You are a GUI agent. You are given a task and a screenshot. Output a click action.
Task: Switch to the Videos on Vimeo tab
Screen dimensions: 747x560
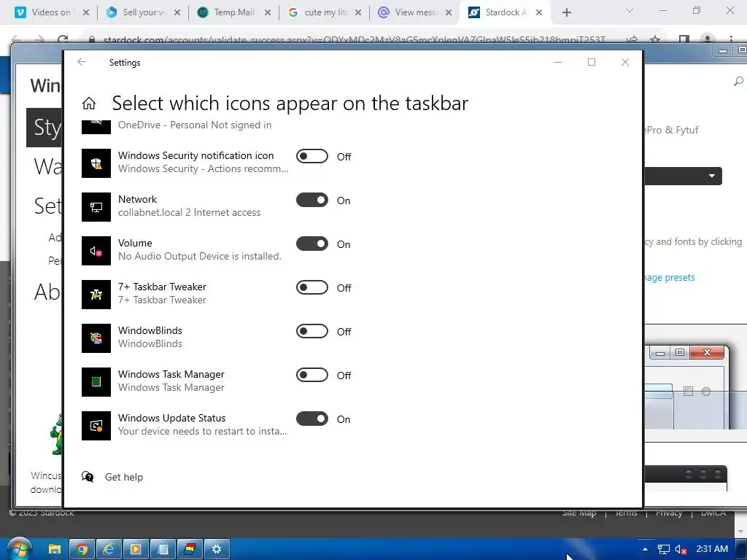pos(52,12)
